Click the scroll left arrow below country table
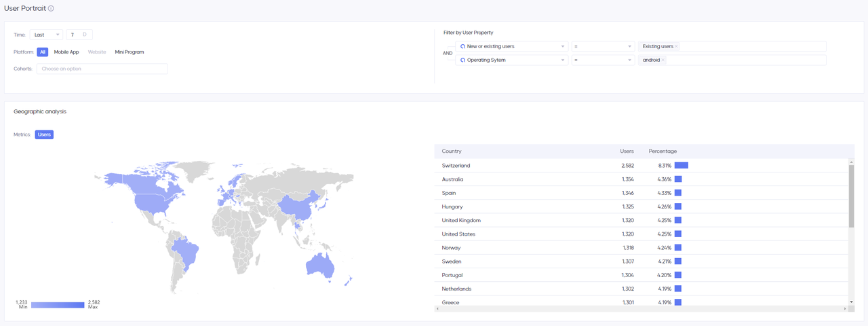This screenshot has width=868, height=326. pyautogui.click(x=437, y=308)
